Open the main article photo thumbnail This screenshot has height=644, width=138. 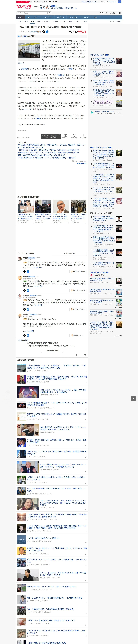pyautogui.click(x=29, y=50)
